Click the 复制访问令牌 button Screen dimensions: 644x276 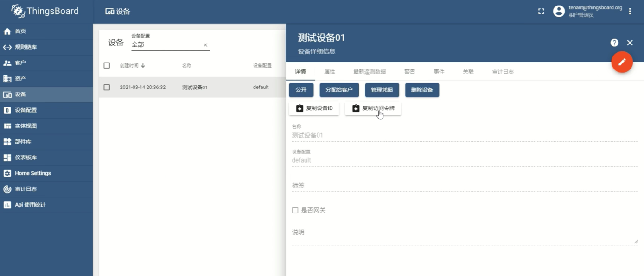(373, 108)
